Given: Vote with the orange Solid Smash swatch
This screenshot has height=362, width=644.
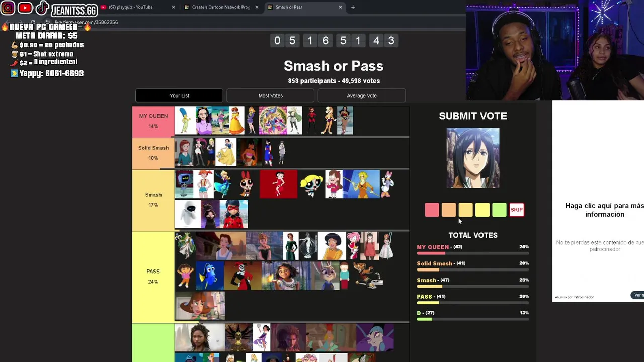Looking at the screenshot, I should tap(449, 210).
